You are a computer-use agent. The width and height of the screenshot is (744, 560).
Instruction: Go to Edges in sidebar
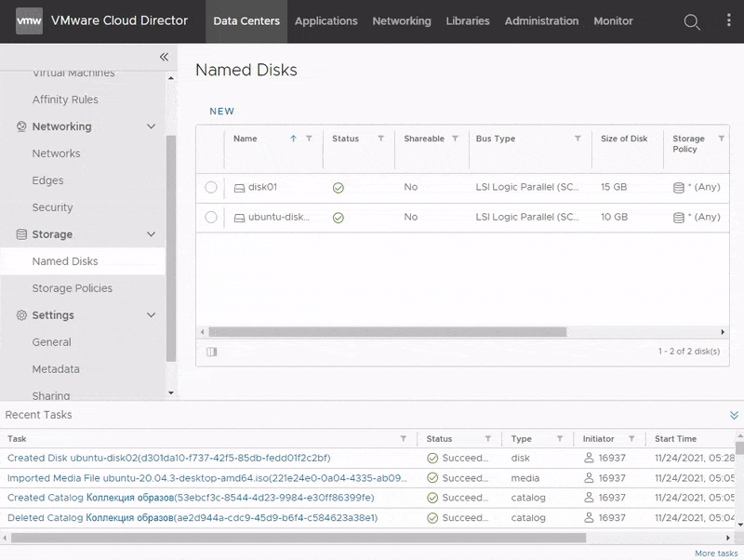coord(47,180)
